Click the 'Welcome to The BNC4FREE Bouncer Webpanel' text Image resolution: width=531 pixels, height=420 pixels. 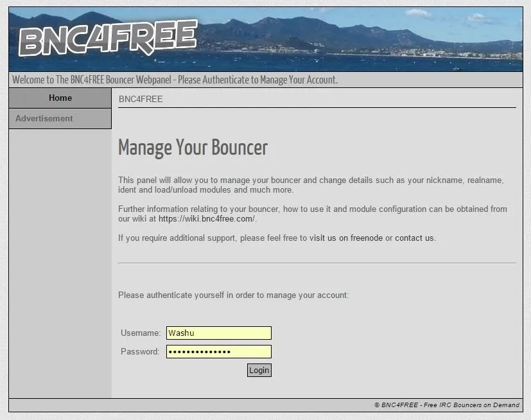[175, 80]
